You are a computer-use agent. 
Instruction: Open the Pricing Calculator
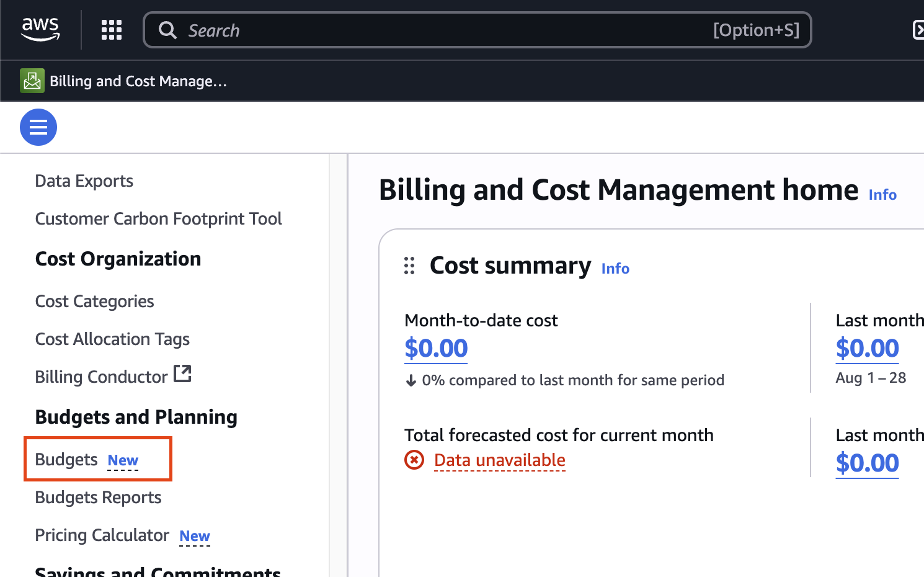[102, 535]
